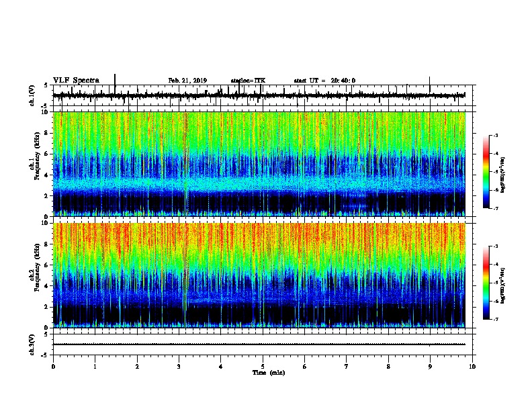Click the ch.2 spectrogram colorbar
This screenshot has height=411, width=532.
click(486, 283)
